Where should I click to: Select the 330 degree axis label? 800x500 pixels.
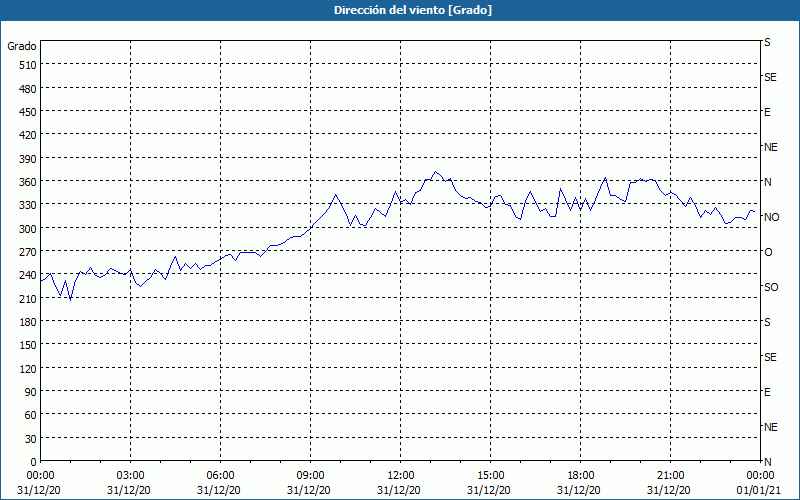point(29,205)
